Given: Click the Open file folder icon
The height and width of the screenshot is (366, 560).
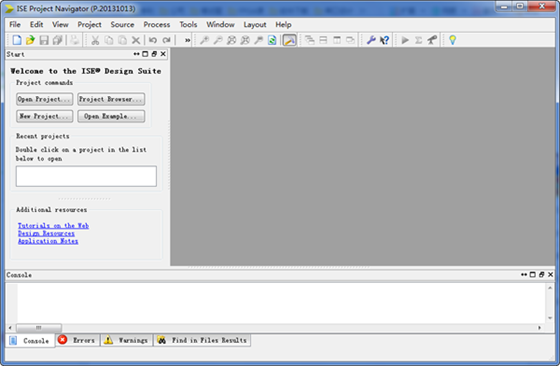Looking at the screenshot, I should 30,40.
